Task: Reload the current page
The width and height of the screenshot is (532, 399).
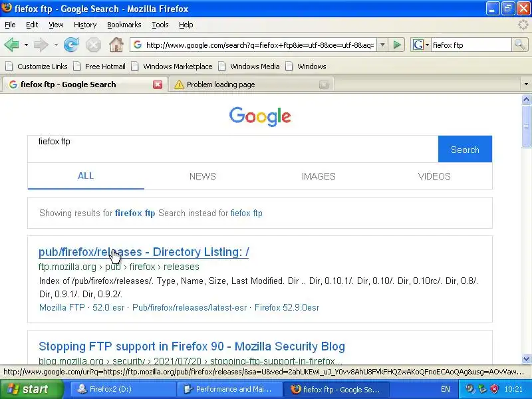Action: click(71, 45)
